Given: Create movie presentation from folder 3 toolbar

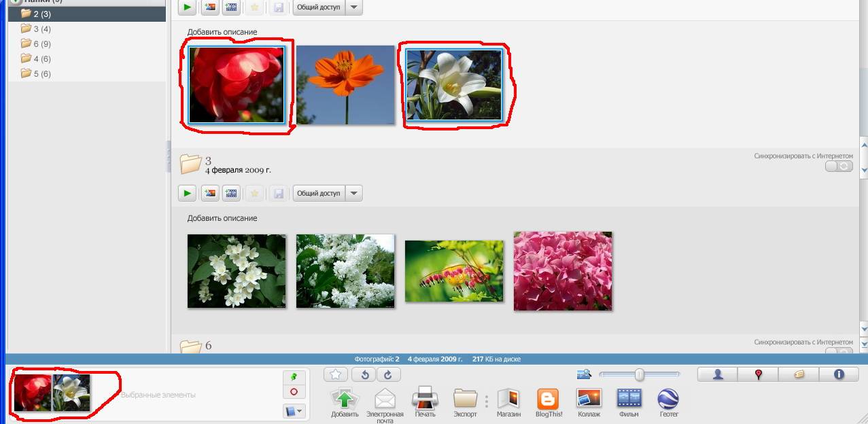Looking at the screenshot, I should coord(231,193).
